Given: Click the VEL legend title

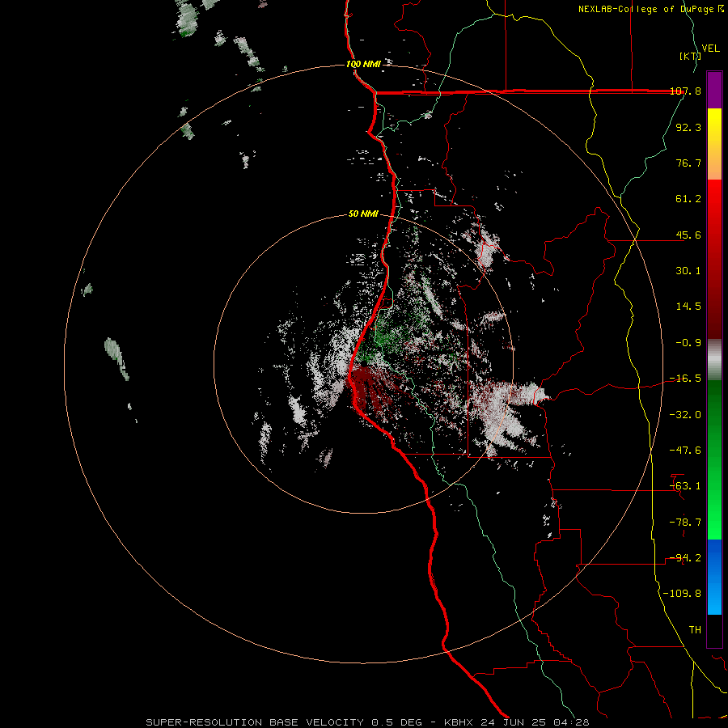Looking at the screenshot, I should (x=710, y=49).
